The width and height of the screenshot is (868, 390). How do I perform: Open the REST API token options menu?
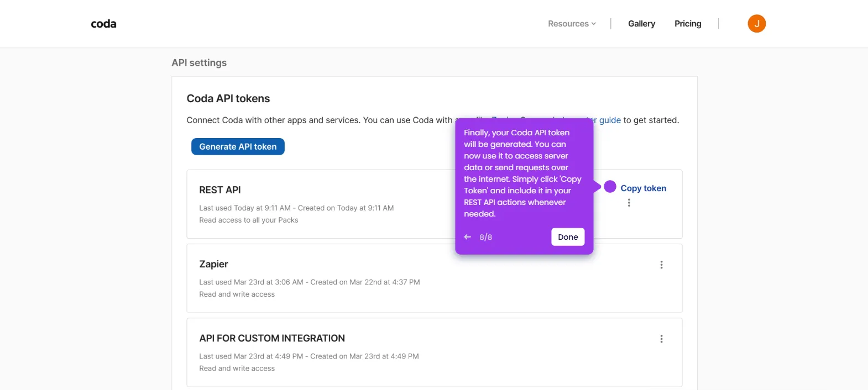[x=629, y=203]
